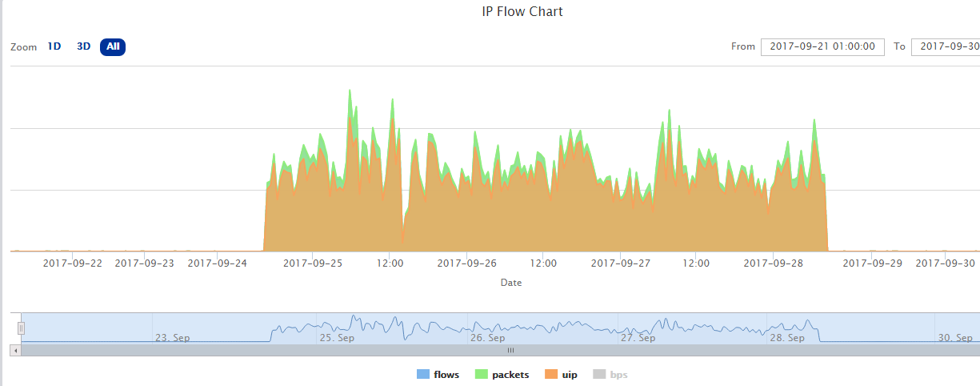
Task: Click the green packets color swatch
Action: coord(482,375)
